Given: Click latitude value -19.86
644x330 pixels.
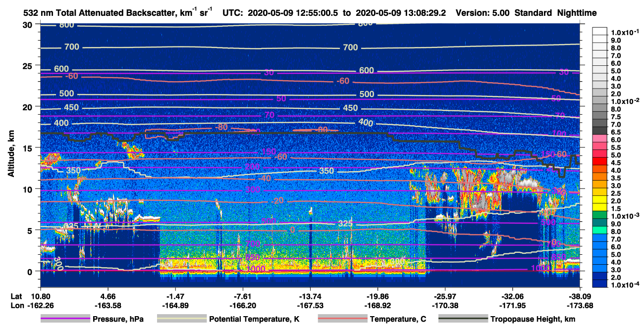Looking at the screenshot, I should click(x=377, y=296).
